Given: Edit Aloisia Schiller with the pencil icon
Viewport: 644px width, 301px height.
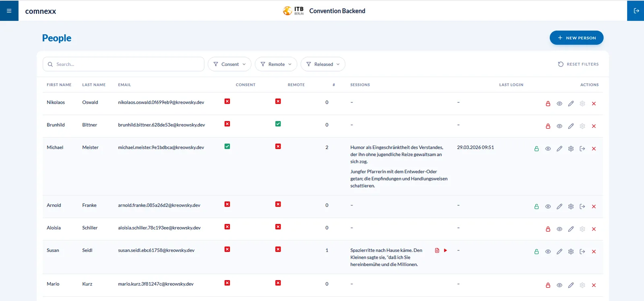Looking at the screenshot, I should (x=571, y=229).
